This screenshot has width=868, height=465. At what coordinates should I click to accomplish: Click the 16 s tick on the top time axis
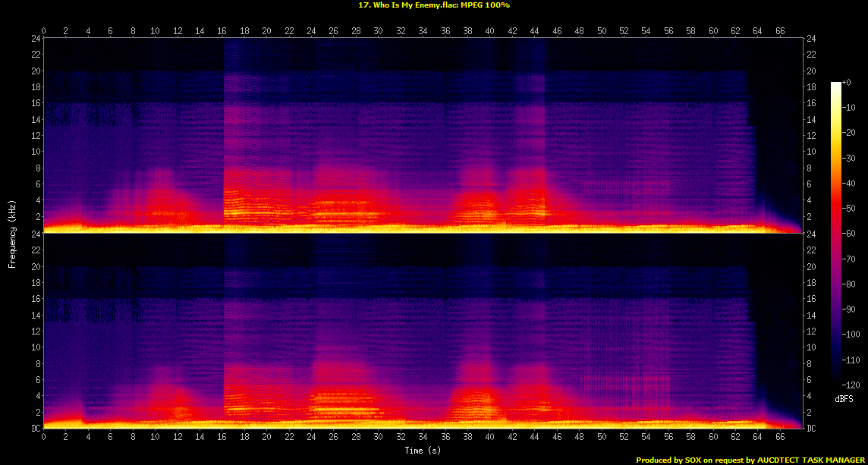(x=222, y=31)
